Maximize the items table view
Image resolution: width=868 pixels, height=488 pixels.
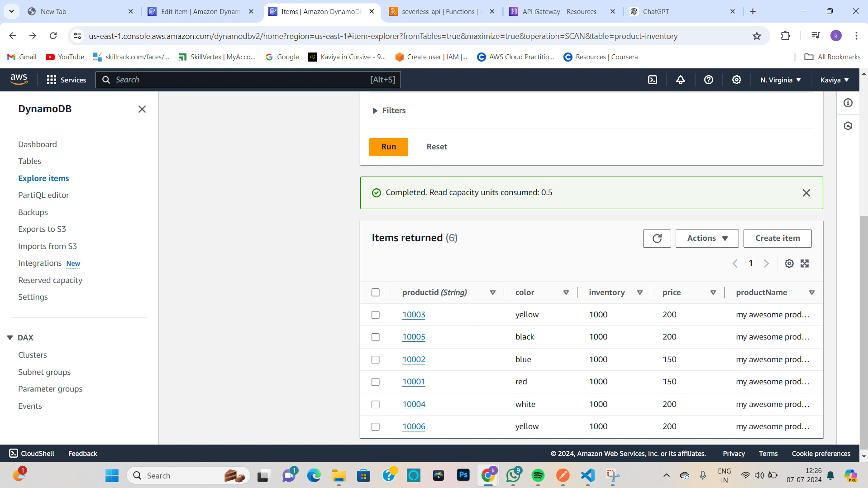pyautogui.click(x=805, y=263)
